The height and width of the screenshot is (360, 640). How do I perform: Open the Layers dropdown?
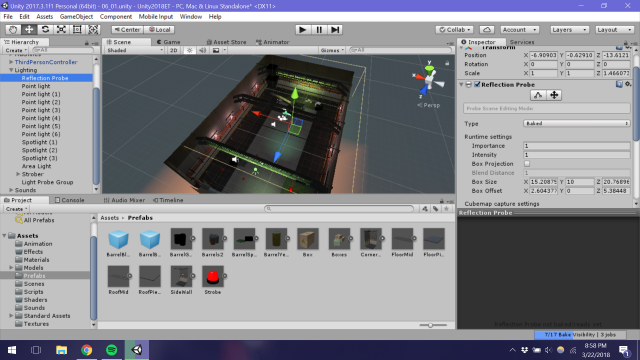[569, 29]
